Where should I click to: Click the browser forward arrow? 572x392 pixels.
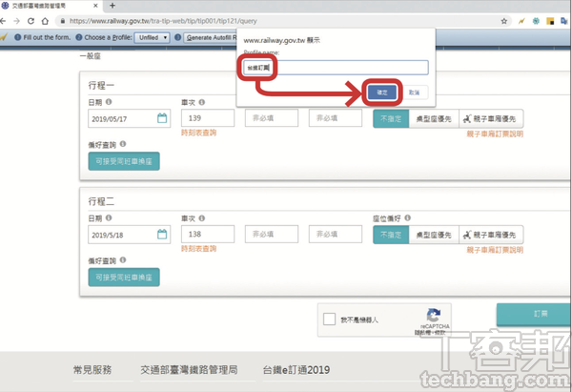[17, 21]
